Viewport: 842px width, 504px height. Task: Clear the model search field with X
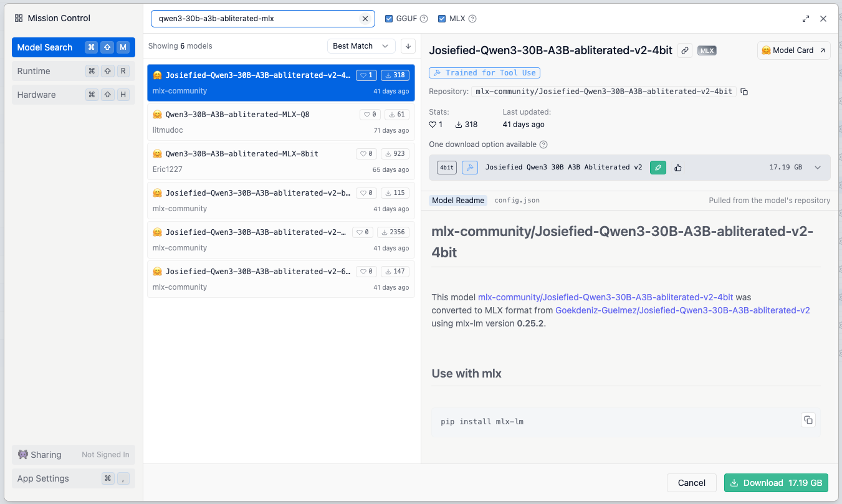click(365, 19)
